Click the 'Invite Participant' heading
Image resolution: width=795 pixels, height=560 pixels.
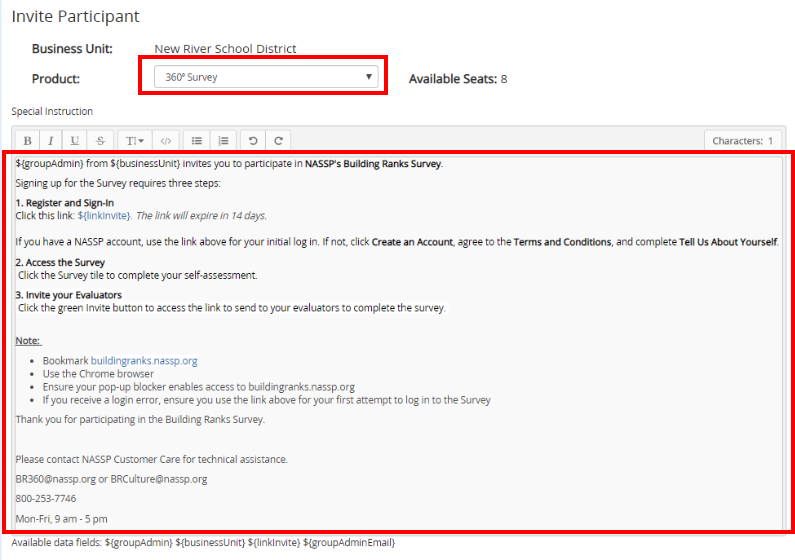(76, 16)
